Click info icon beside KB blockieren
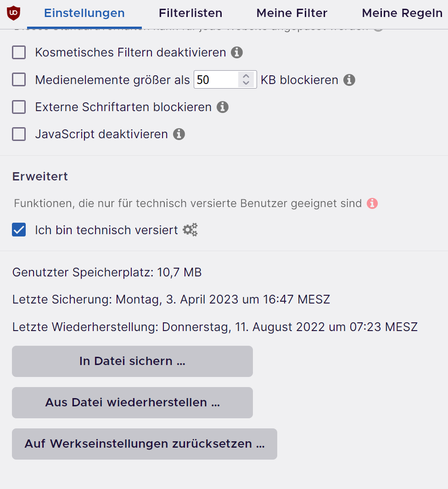Image resolution: width=448 pixels, height=489 pixels. 349,80
